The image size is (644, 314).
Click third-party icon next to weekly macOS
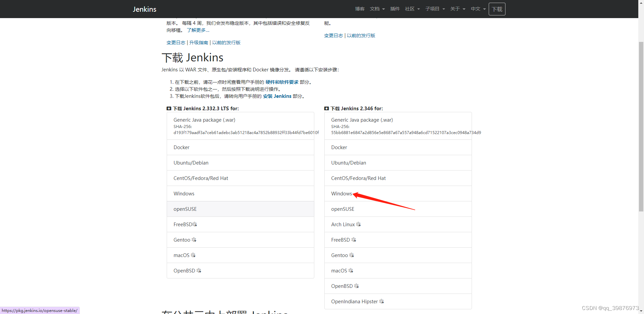351,270
